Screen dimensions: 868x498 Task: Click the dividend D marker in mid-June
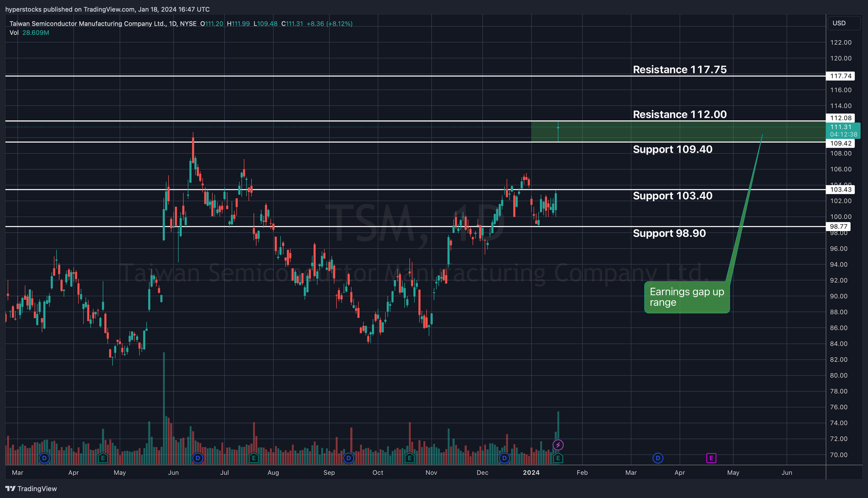tap(197, 458)
